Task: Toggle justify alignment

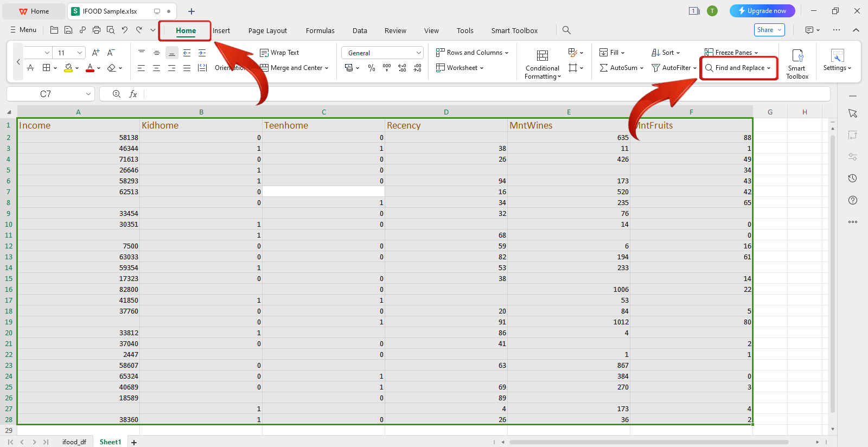Action: 187,68
